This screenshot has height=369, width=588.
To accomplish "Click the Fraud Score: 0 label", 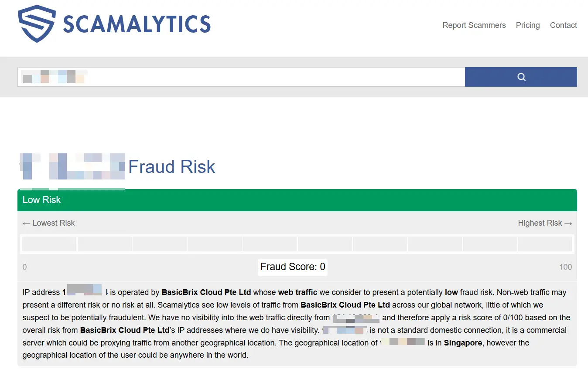I will click(293, 267).
